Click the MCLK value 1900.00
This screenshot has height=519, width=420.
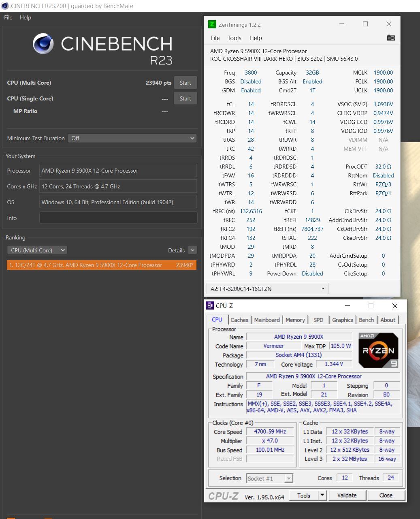[x=383, y=73]
